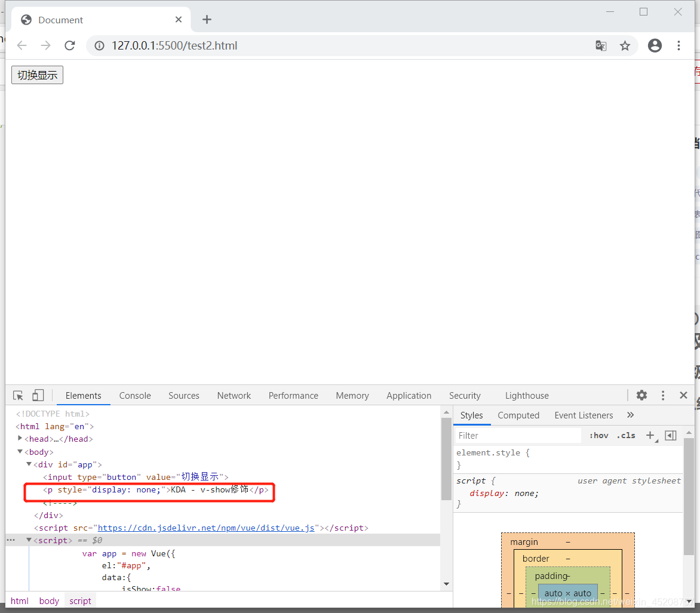Expand the head element node
Screen dimensions: 700x613
point(20,439)
